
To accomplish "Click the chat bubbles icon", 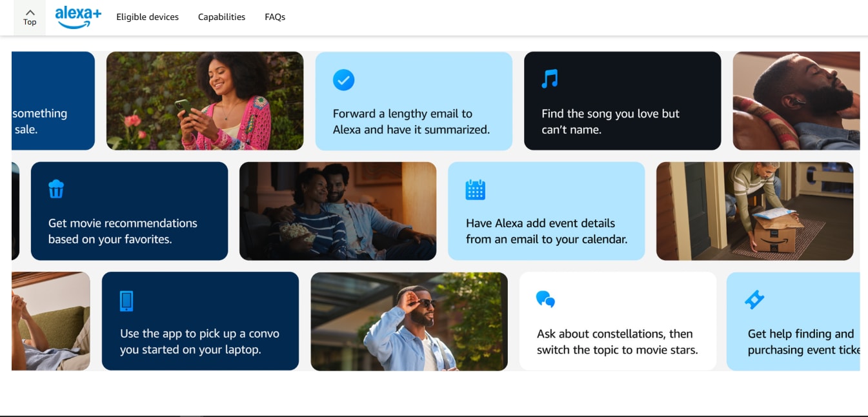I will tap(545, 300).
